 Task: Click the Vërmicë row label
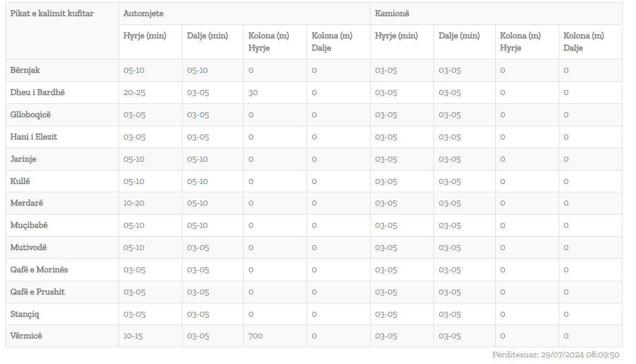point(26,336)
